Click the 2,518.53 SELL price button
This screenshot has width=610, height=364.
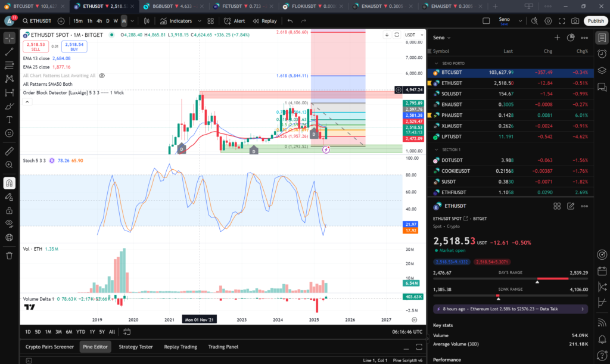[36, 46]
